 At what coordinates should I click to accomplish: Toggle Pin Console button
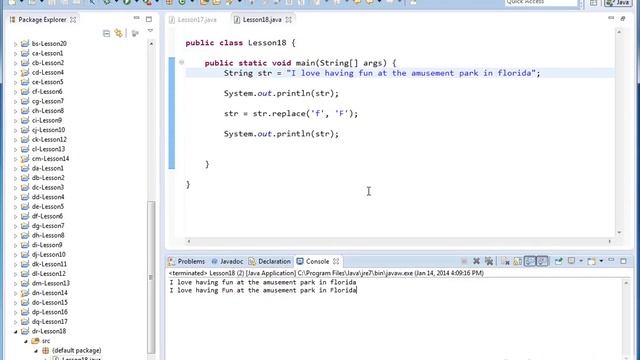[558, 261]
